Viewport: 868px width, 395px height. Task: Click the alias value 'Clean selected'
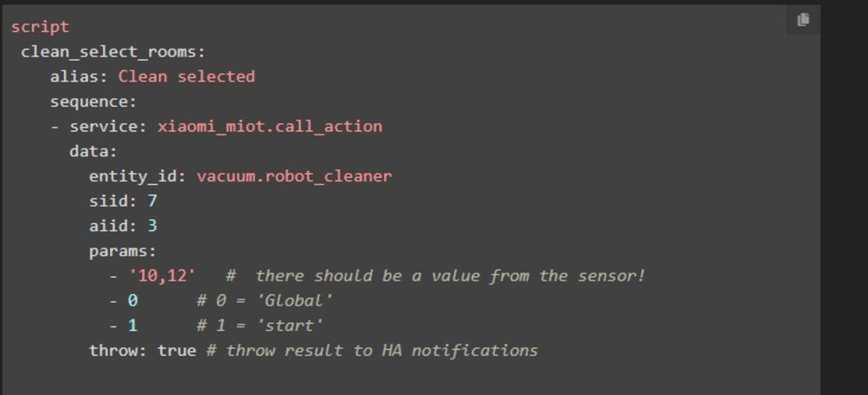point(187,76)
